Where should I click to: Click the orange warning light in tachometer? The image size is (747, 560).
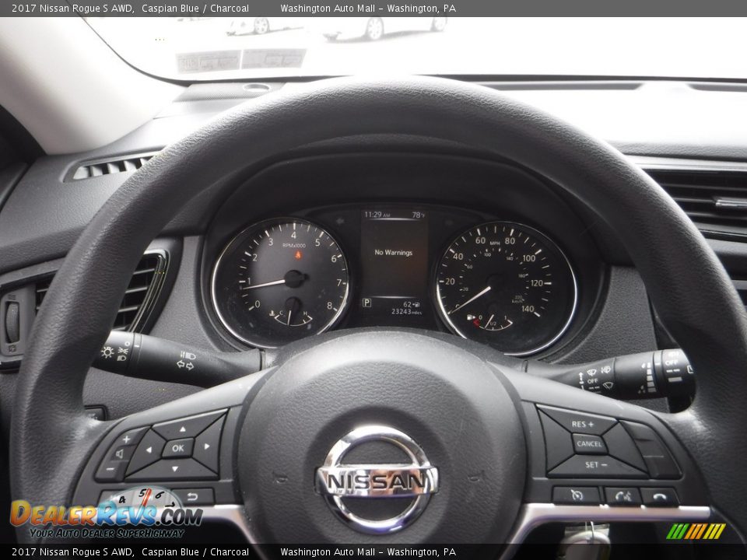point(298,255)
